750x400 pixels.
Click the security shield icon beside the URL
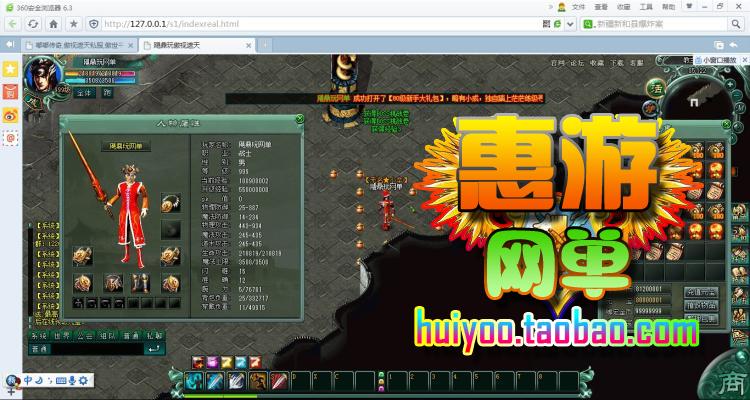(94, 24)
